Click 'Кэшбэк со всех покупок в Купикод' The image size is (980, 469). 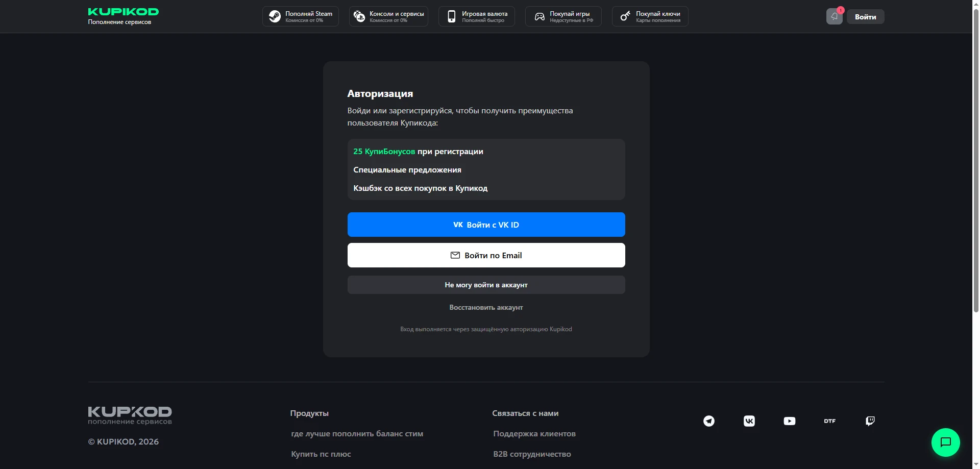point(421,188)
